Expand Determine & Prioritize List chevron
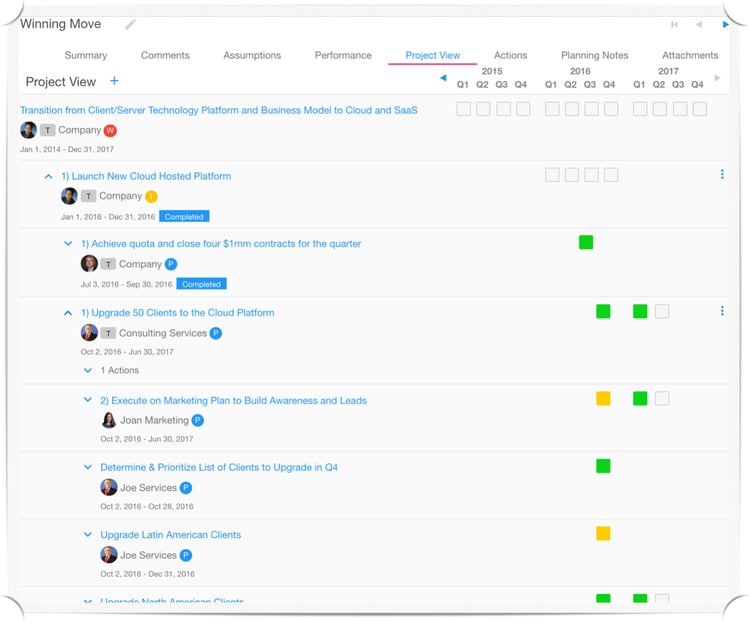 point(88,467)
